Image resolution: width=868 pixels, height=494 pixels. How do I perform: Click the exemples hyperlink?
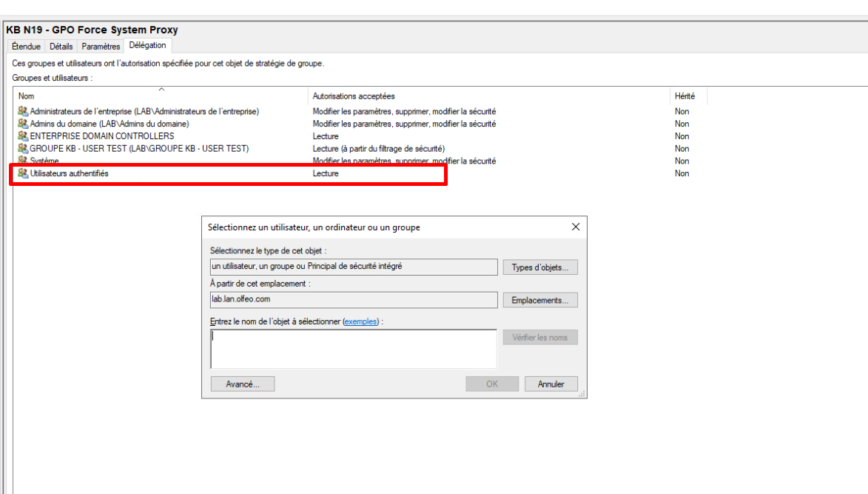tap(360, 321)
